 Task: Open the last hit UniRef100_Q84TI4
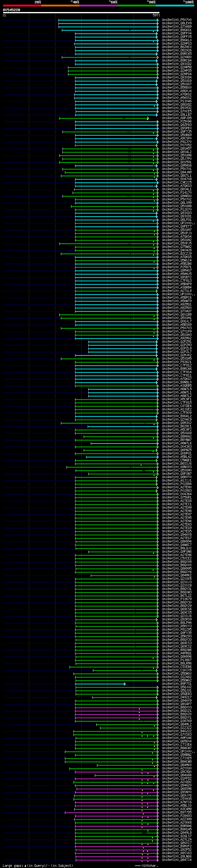tap(177, 860)
